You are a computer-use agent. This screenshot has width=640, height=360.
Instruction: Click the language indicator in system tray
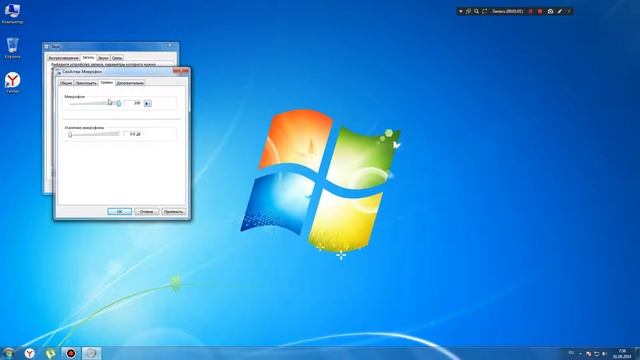point(571,353)
